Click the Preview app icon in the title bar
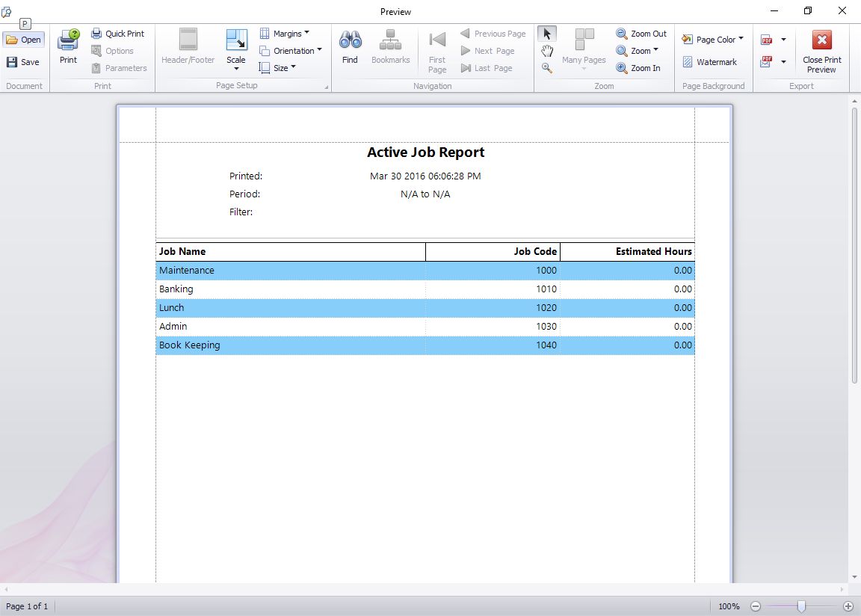The height and width of the screenshot is (616, 861). [7, 11]
